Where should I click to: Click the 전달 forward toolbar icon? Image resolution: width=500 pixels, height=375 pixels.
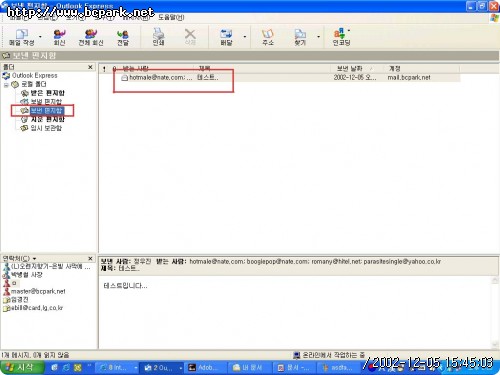(123, 37)
